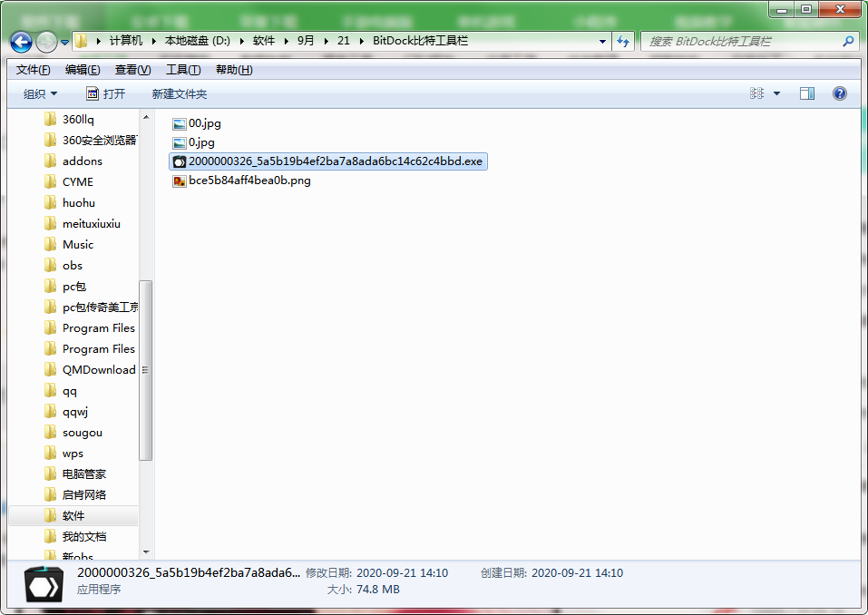This screenshot has height=615, width=868.
Task: Click the greyed Forward arrow button
Action: pos(46,42)
